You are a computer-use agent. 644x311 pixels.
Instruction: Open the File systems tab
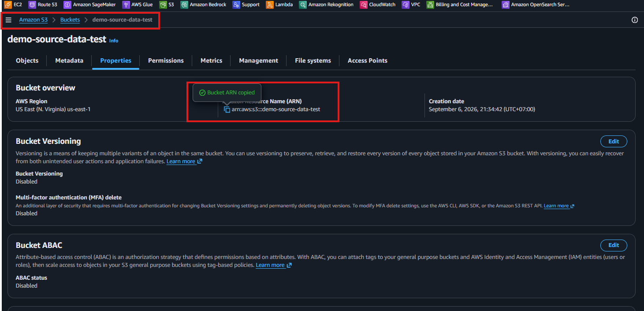pos(313,60)
